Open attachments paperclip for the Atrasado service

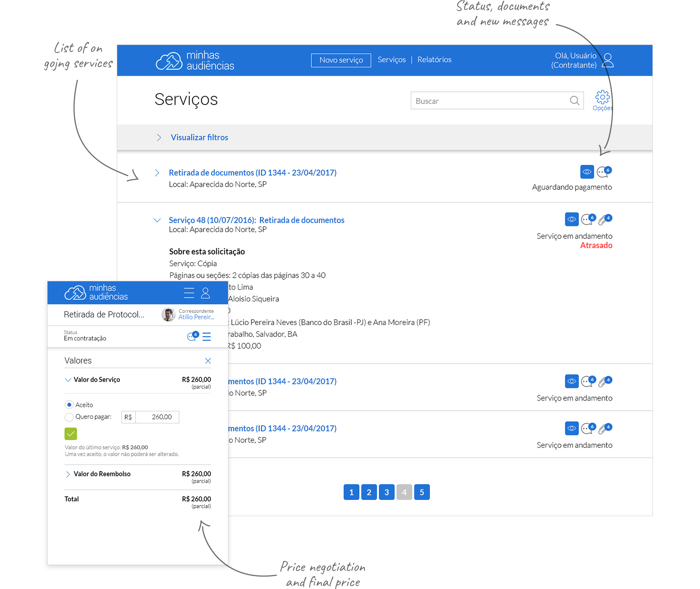[604, 219]
